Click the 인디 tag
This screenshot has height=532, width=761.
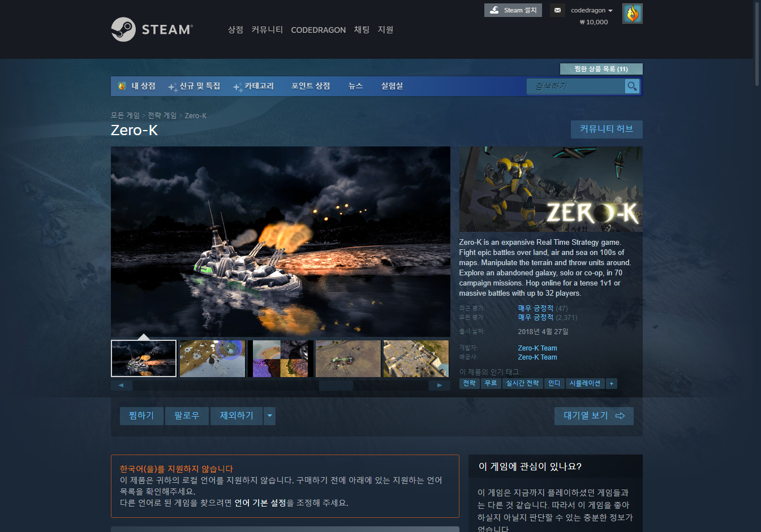point(554,383)
